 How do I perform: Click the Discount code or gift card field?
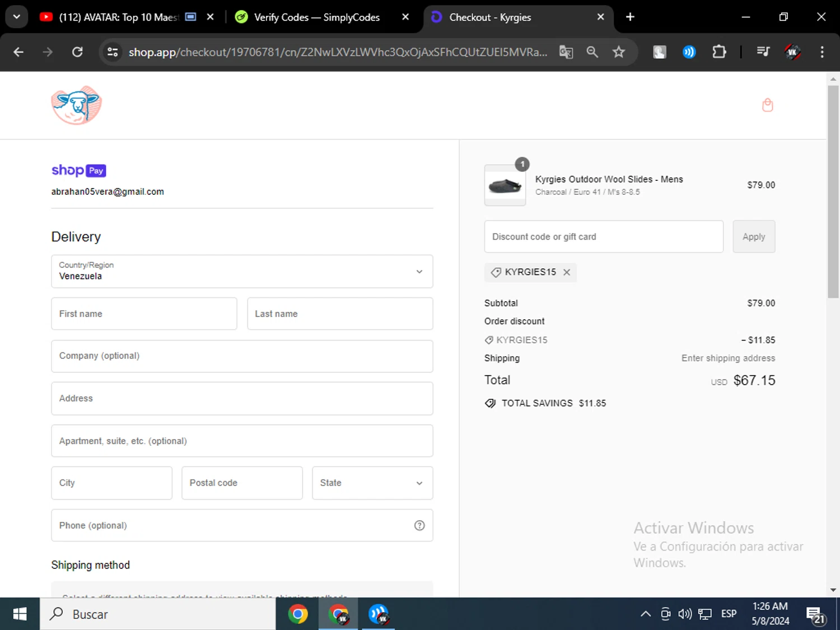tap(604, 236)
